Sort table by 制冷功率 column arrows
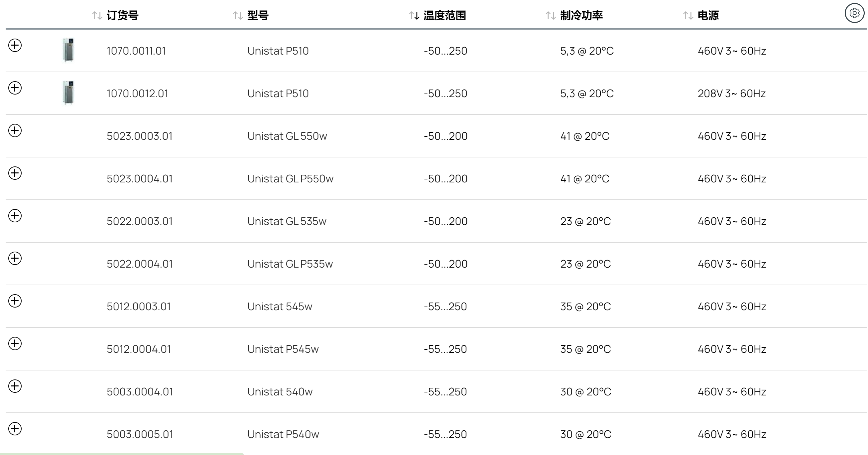The image size is (868, 455). [x=551, y=16]
